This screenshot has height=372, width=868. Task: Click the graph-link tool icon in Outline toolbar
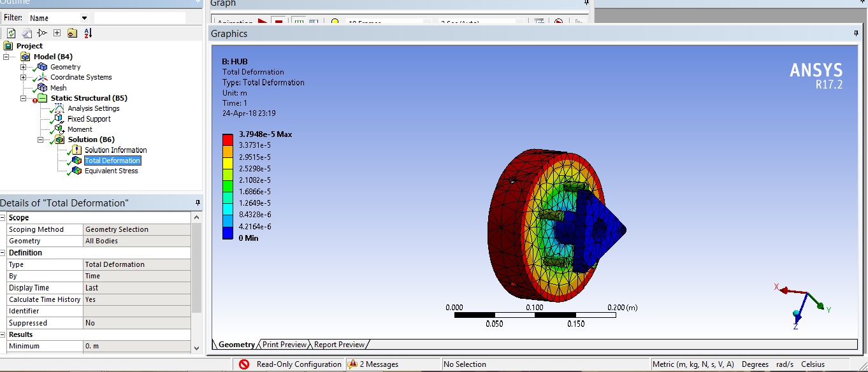pos(42,33)
